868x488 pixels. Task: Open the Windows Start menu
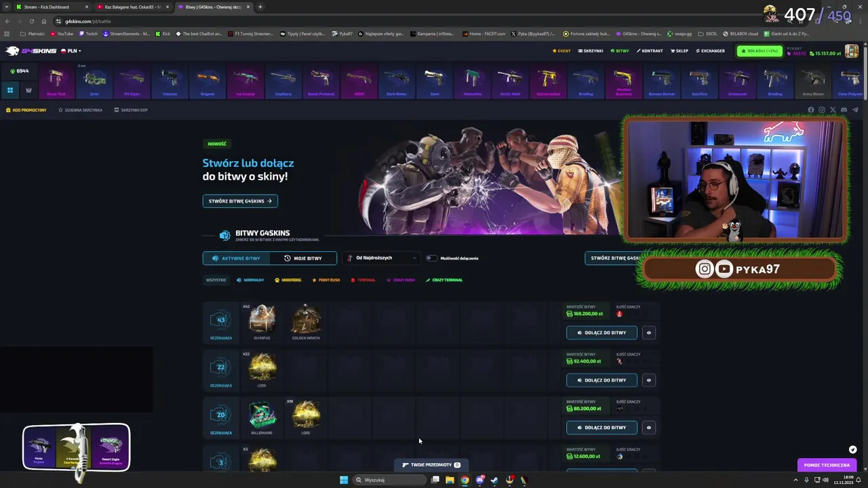coord(344,480)
